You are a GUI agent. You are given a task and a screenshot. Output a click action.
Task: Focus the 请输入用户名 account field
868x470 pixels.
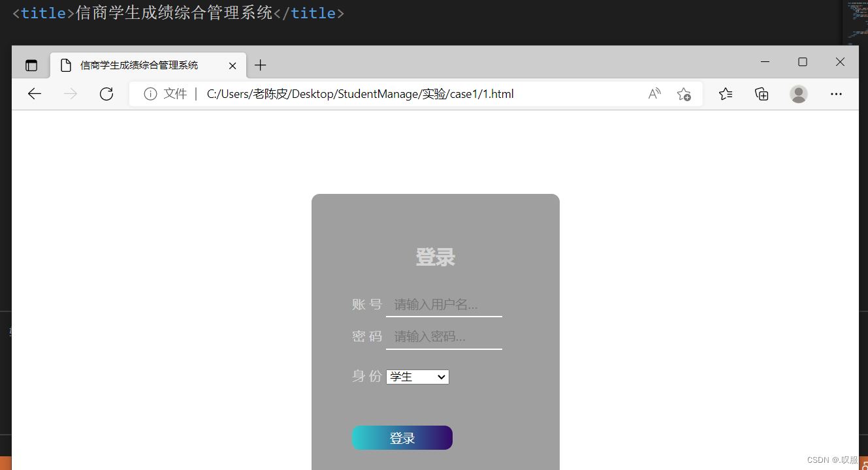point(444,305)
